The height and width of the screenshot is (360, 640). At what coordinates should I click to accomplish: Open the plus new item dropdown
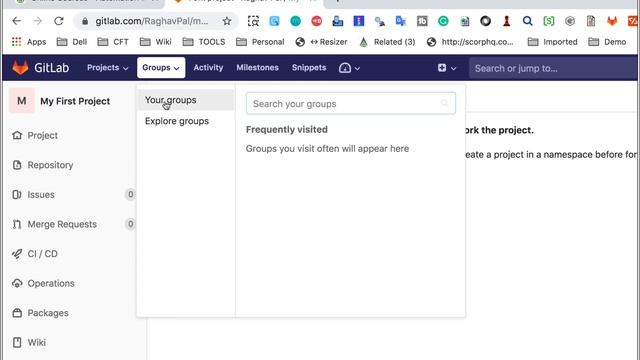click(447, 68)
